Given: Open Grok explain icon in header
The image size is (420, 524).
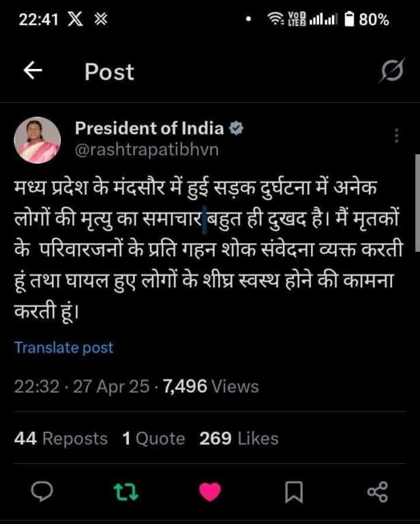Looking at the screenshot, I should (393, 70).
